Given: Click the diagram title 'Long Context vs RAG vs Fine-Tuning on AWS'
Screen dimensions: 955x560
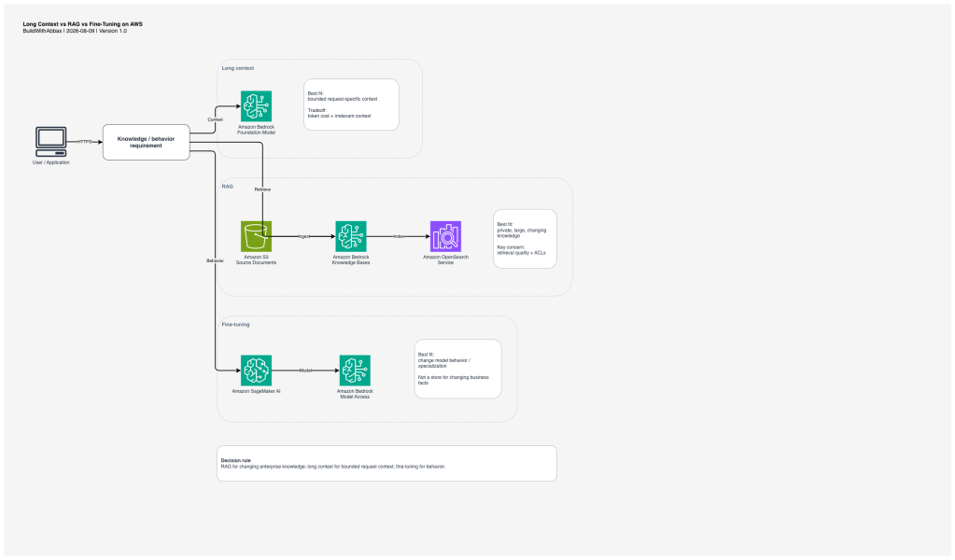Looking at the screenshot, I should point(83,24).
